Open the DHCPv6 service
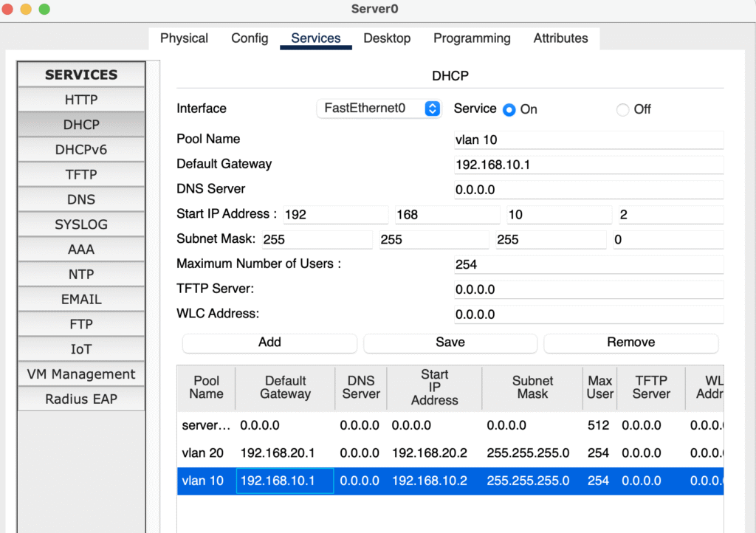Viewport: 756px width, 533px height. (81, 150)
